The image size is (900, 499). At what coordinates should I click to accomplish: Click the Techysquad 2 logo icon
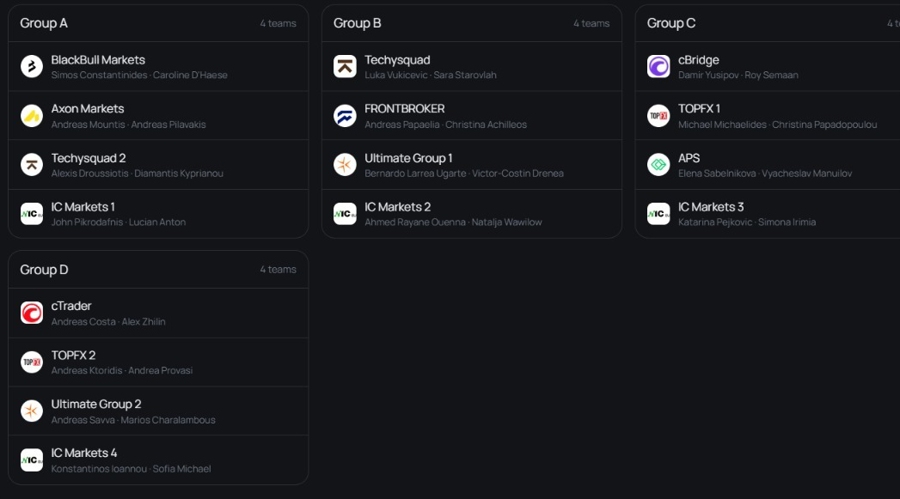coord(32,165)
